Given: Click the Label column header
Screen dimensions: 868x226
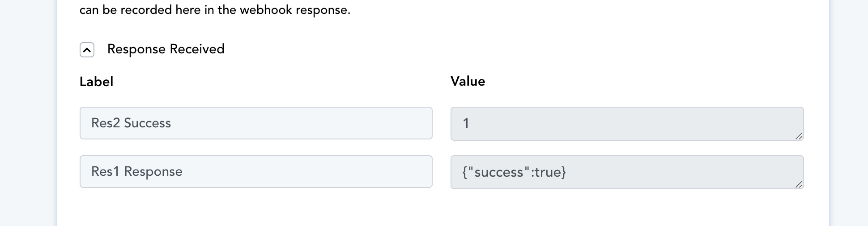Looking at the screenshot, I should [96, 82].
